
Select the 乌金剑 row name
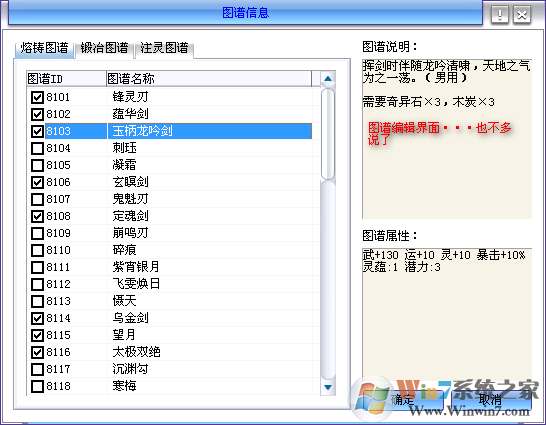(131, 318)
